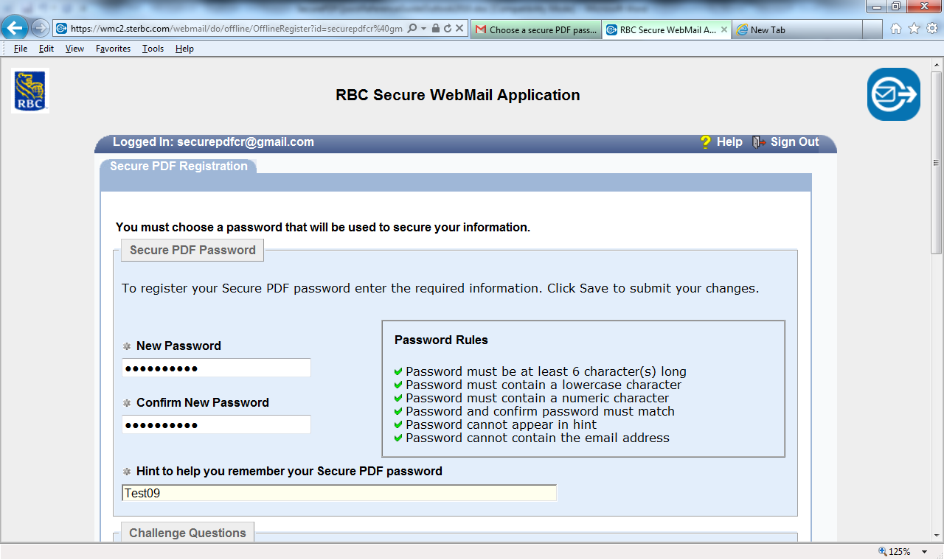Click the 'must contain a lowercase character' rule

tap(544, 385)
